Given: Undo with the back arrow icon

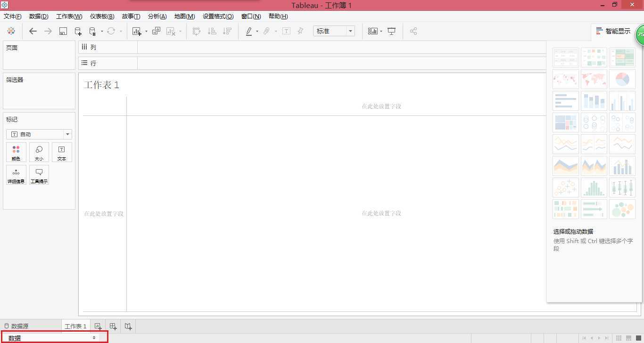Looking at the screenshot, I should click(33, 31).
